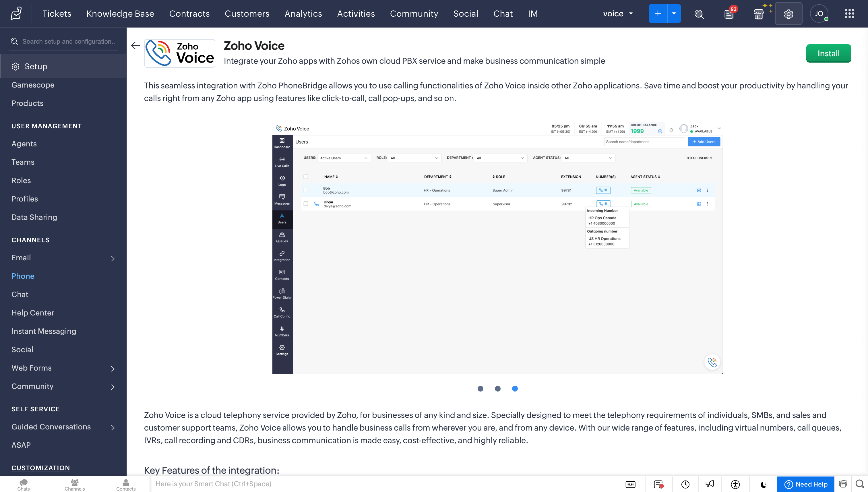Click the accessibility icon in bottom bar

pyautogui.click(x=735, y=484)
